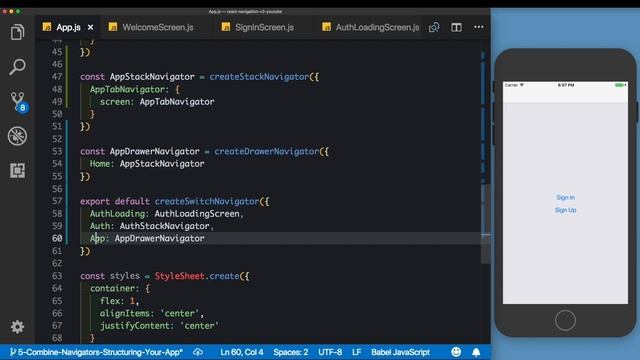Close the App.js tab

91,27
